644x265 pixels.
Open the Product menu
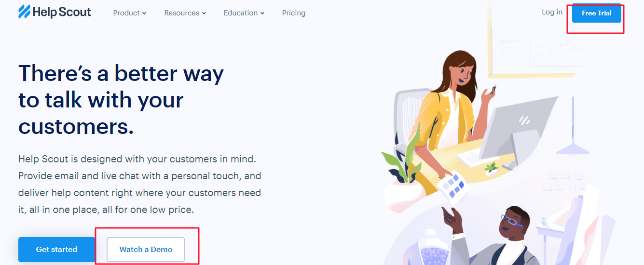[x=130, y=13]
